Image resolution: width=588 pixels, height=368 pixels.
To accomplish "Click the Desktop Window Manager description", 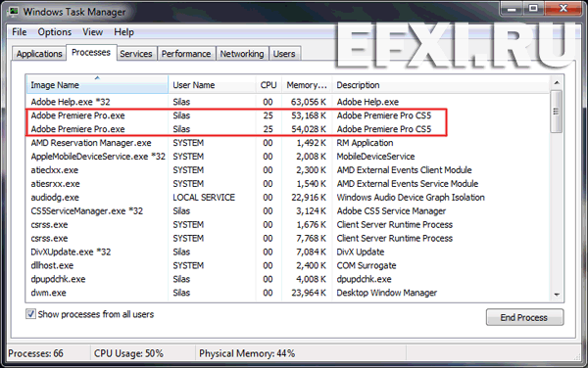I will pyautogui.click(x=387, y=293).
